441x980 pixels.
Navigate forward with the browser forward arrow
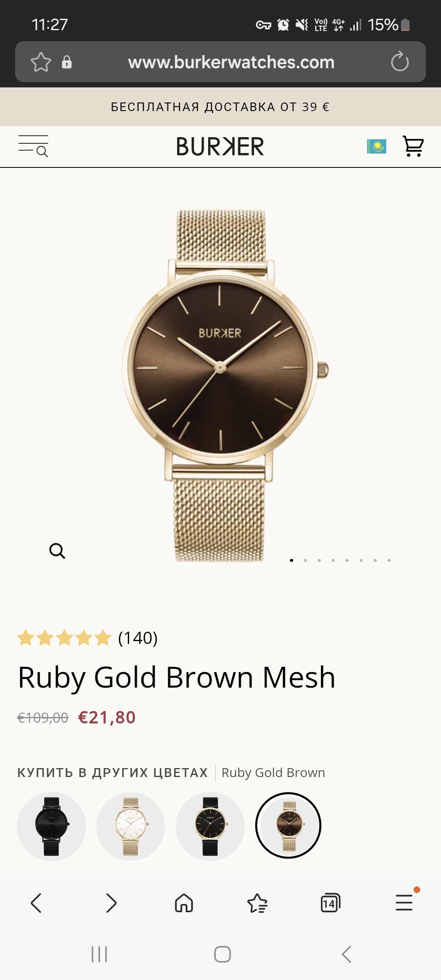coord(111,902)
